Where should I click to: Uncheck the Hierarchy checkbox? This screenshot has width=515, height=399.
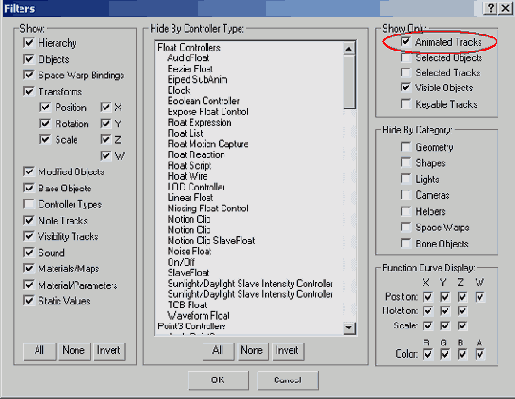(29, 43)
